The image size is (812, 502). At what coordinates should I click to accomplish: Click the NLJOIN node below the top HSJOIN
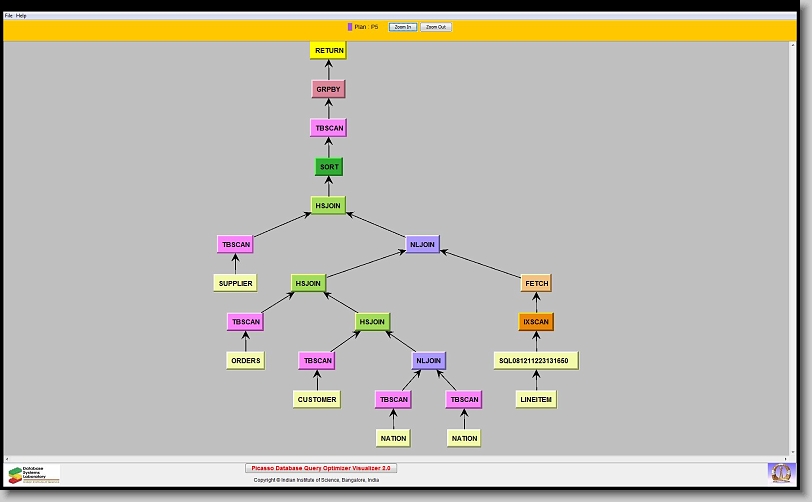(x=423, y=244)
